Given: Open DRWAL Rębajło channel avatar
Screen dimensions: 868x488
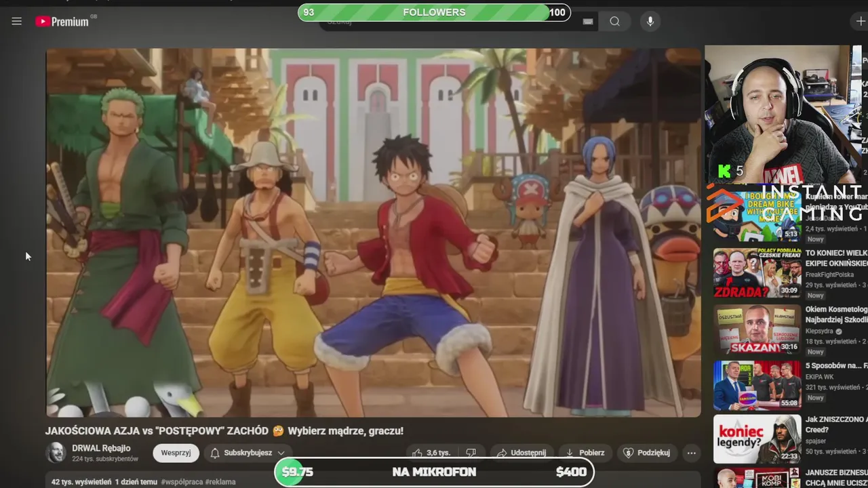Looking at the screenshot, I should pos(56,453).
